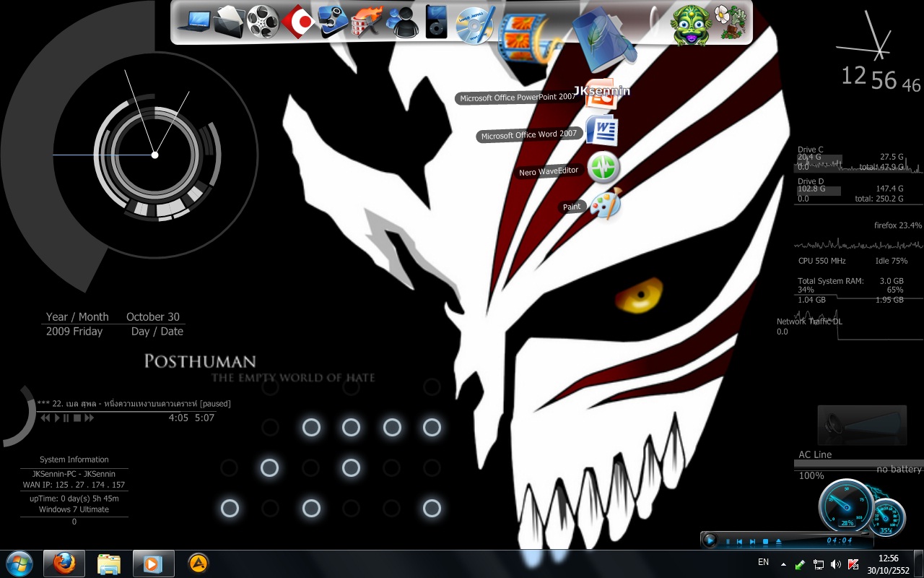
Task: Click the AC Line battery label
Action: [x=815, y=454]
